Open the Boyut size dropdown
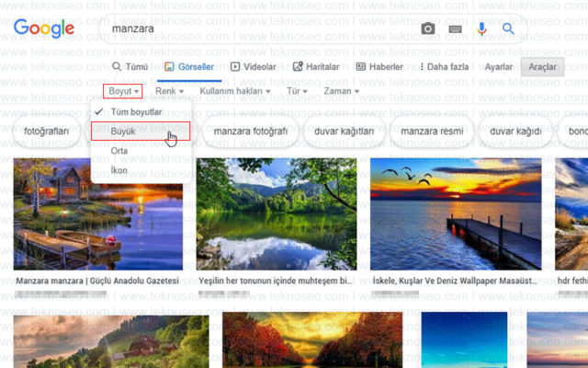Screen dimensions: 588x368 (123, 91)
